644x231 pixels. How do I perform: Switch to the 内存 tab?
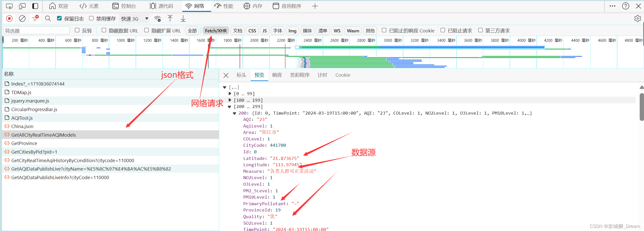point(253,6)
